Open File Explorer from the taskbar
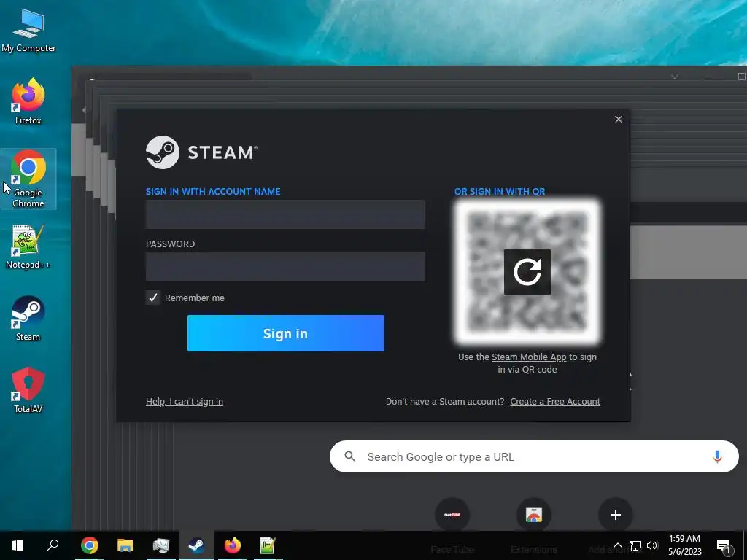The width and height of the screenshot is (747, 560). pyautogui.click(x=125, y=545)
